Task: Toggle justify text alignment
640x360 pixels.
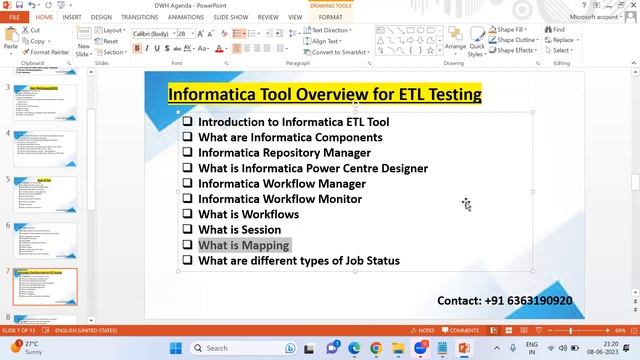Action: (x=267, y=49)
